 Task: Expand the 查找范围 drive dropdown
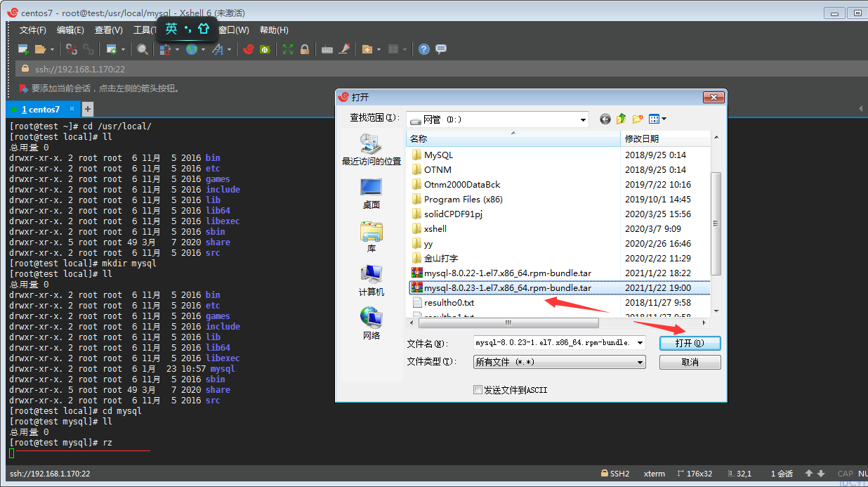click(x=583, y=120)
